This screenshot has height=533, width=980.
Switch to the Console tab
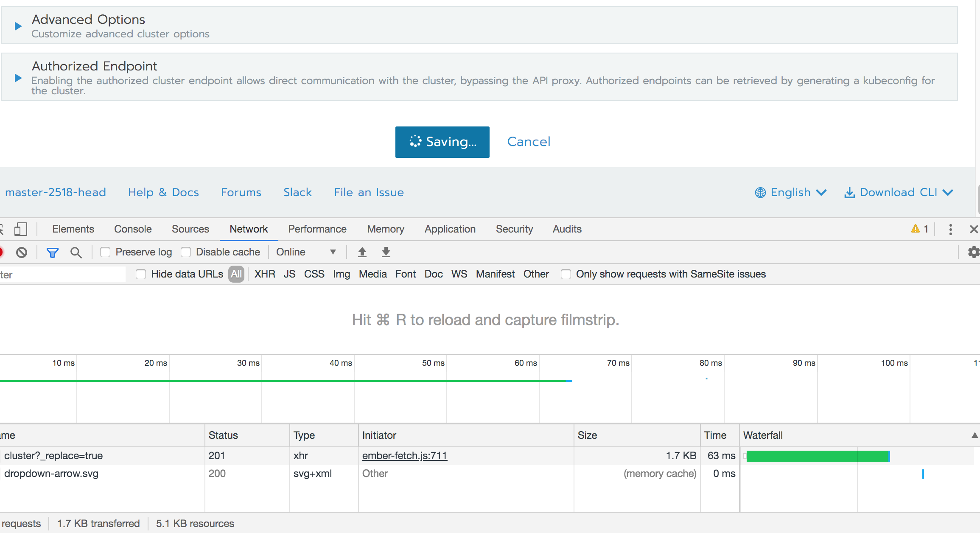pyautogui.click(x=133, y=229)
